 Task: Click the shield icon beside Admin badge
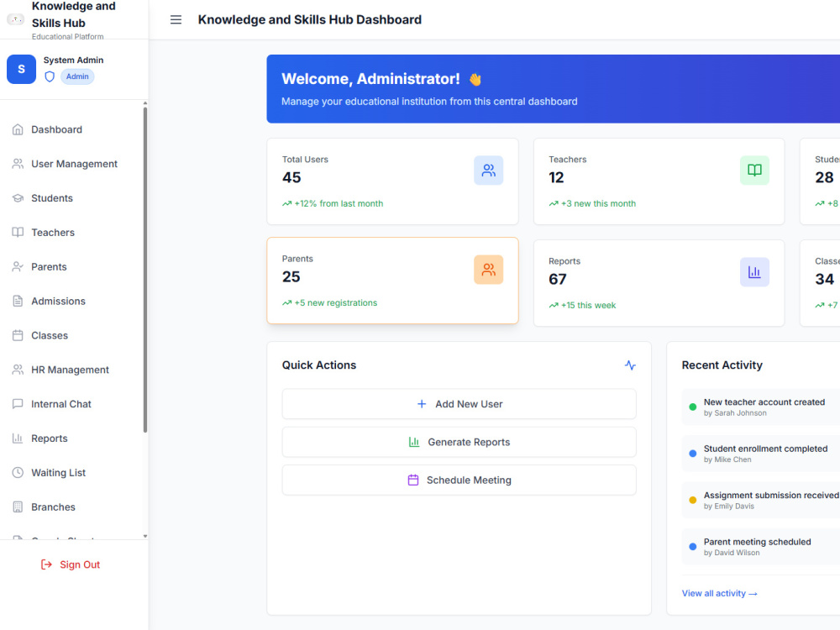click(50, 76)
